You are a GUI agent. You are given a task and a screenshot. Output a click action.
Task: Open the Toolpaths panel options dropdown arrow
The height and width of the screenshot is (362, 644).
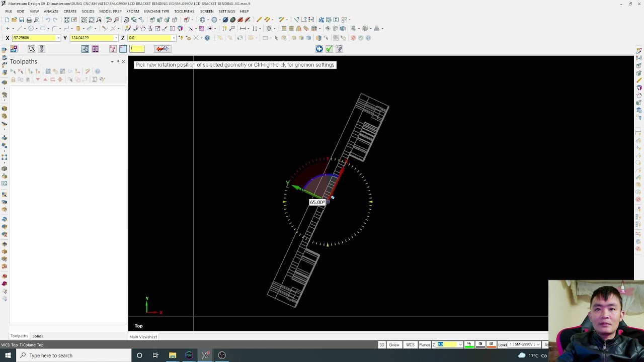112,61
